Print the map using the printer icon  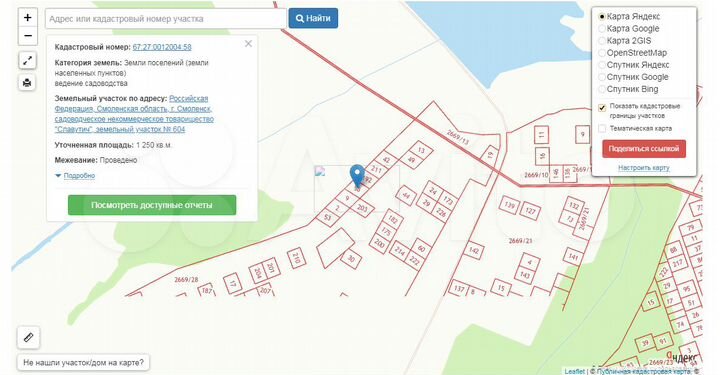click(28, 83)
